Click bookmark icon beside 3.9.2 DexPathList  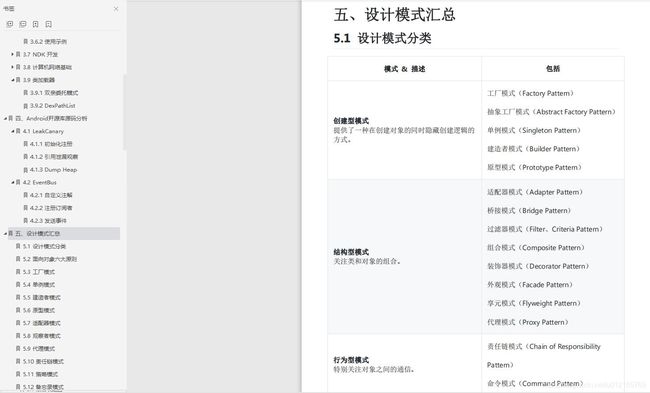pyautogui.click(x=26, y=106)
